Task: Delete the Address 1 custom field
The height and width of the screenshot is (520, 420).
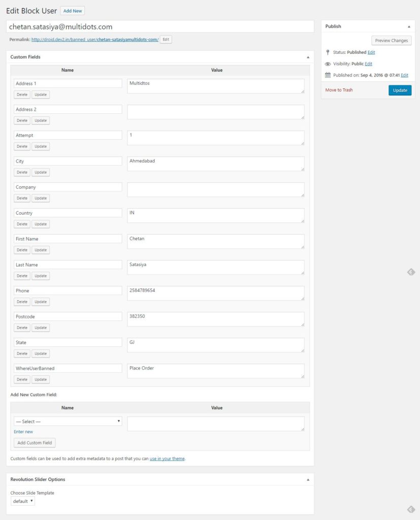Action: [x=22, y=94]
